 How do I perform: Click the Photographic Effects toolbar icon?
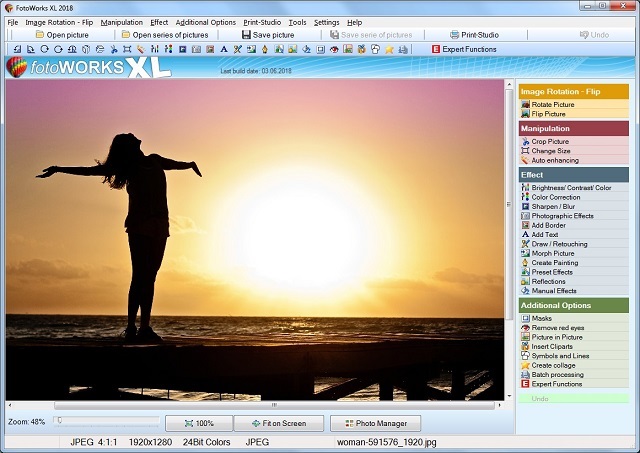pos(196,49)
